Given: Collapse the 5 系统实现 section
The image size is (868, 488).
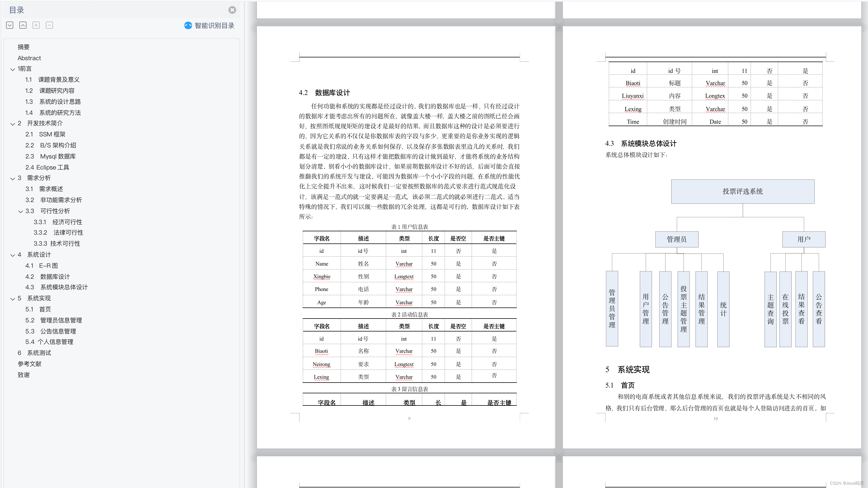Looking at the screenshot, I should pos(12,299).
